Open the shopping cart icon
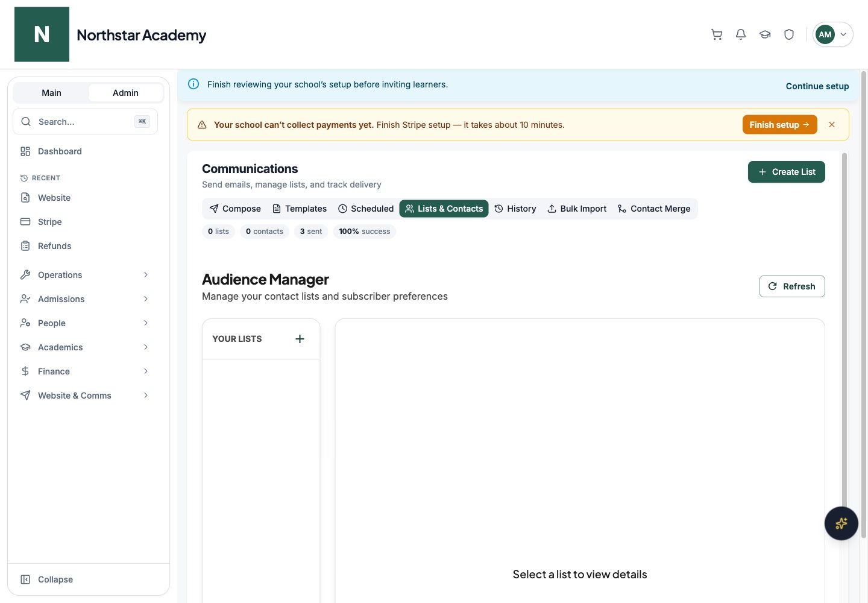Viewport: 868px width, 603px height. [x=717, y=34]
